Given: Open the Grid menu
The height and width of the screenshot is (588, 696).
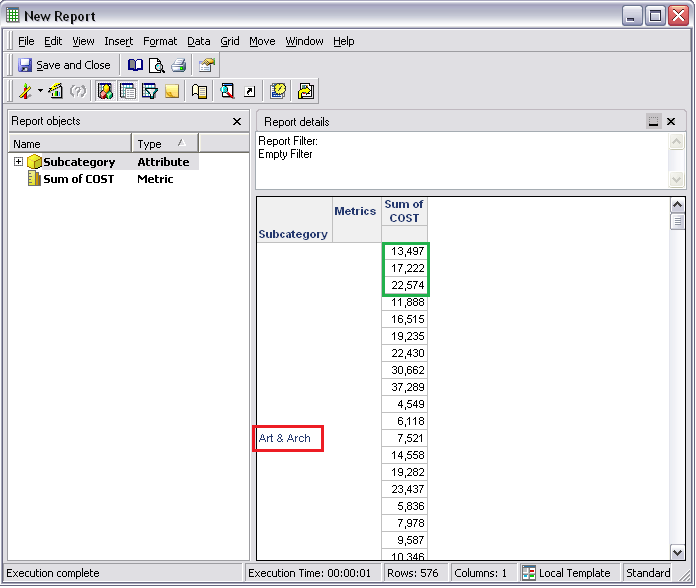Looking at the screenshot, I should point(230,41).
